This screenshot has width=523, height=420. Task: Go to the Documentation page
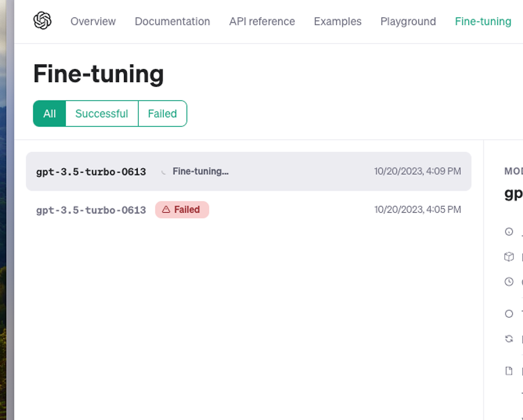pyautogui.click(x=172, y=21)
